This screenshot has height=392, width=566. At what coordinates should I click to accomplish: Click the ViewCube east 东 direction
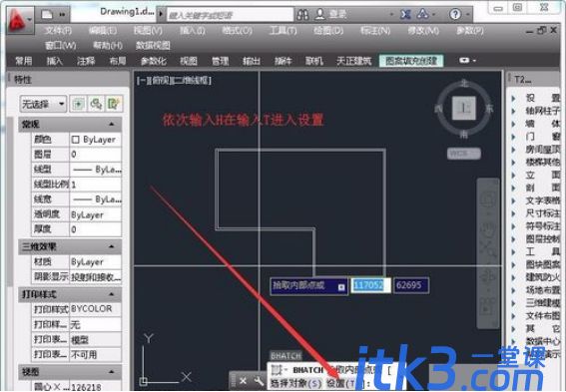pyautogui.click(x=489, y=108)
